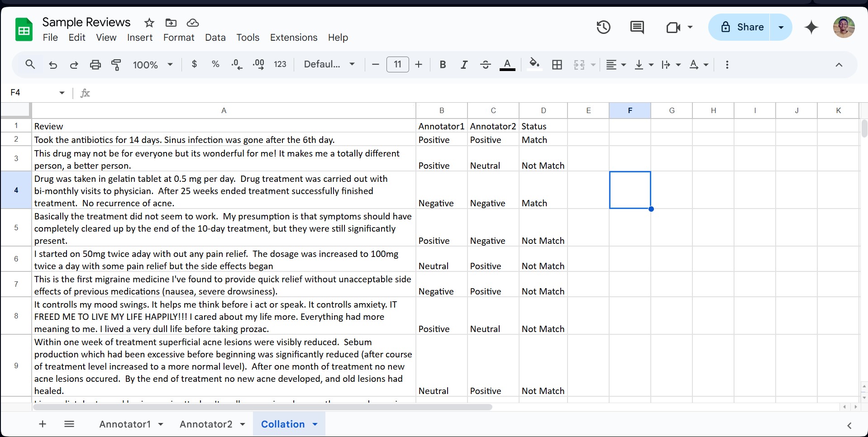
Task: Select the paint format roller icon
Action: coord(116,65)
